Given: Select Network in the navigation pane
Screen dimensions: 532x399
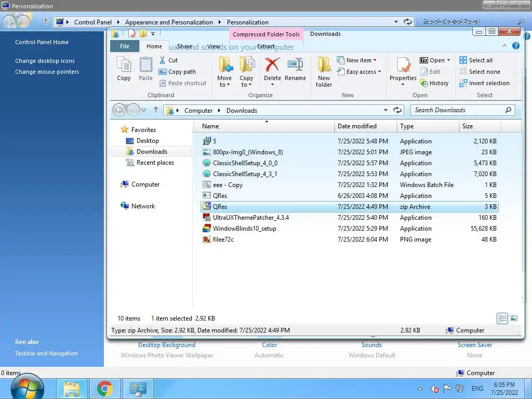Looking at the screenshot, I should click(138, 206).
